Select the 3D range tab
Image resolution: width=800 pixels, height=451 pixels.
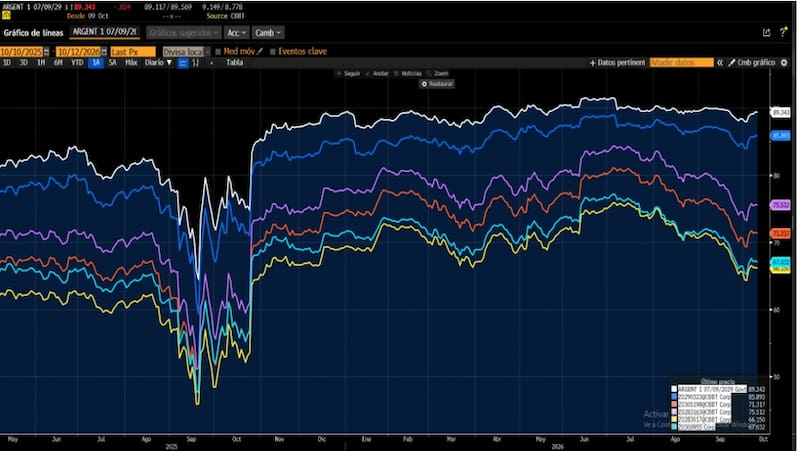point(23,63)
